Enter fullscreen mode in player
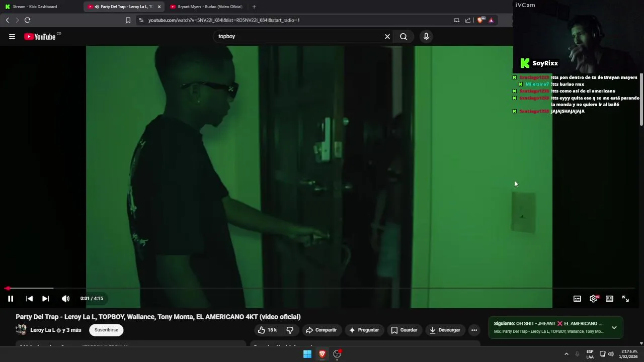This screenshot has height=362, width=644. (625, 299)
